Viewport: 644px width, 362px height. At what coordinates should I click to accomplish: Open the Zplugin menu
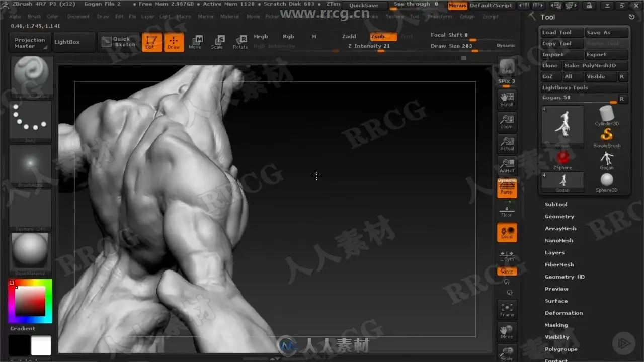[467, 17]
